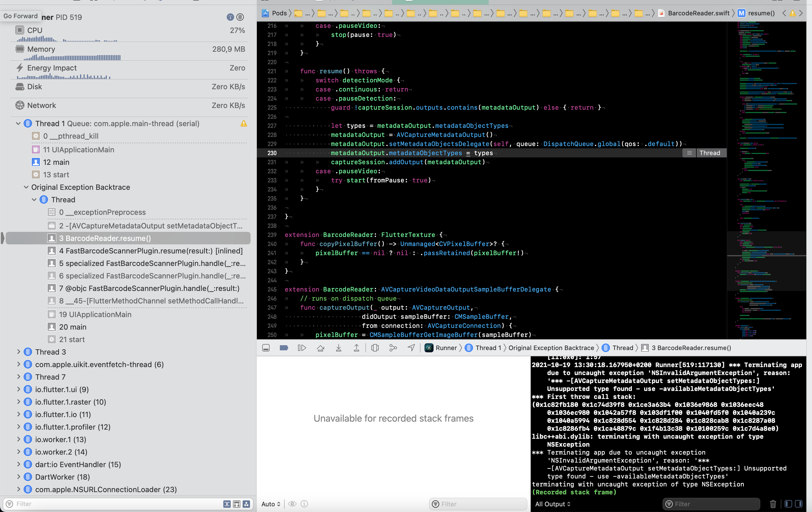Collapse the Thread 1 disclosure triangle

pyautogui.click(x=18, y=123)
